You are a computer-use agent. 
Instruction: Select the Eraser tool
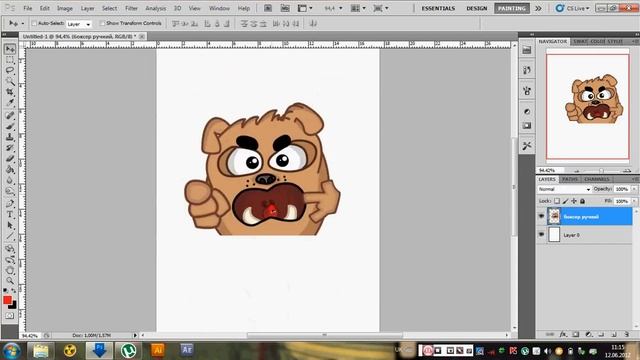[10, 158]
